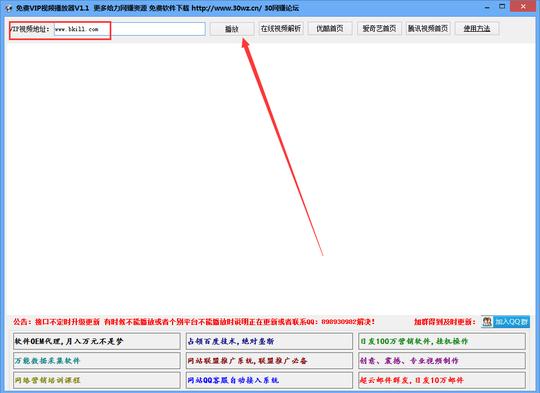
Task: Click the 播放 button
Action: click(x=232, y=29)
